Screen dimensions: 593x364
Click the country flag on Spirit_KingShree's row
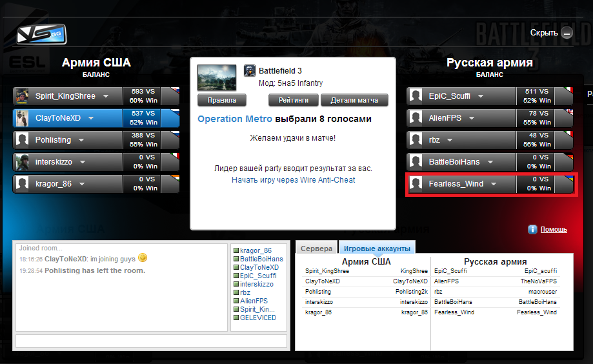175,90
